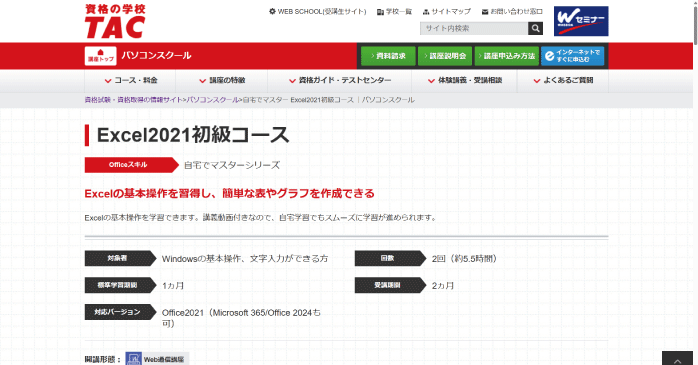The height and width of the screenshot is (365, 698).
Task: Click the Web通信講座 icon
Action: (x=157, y=359)
